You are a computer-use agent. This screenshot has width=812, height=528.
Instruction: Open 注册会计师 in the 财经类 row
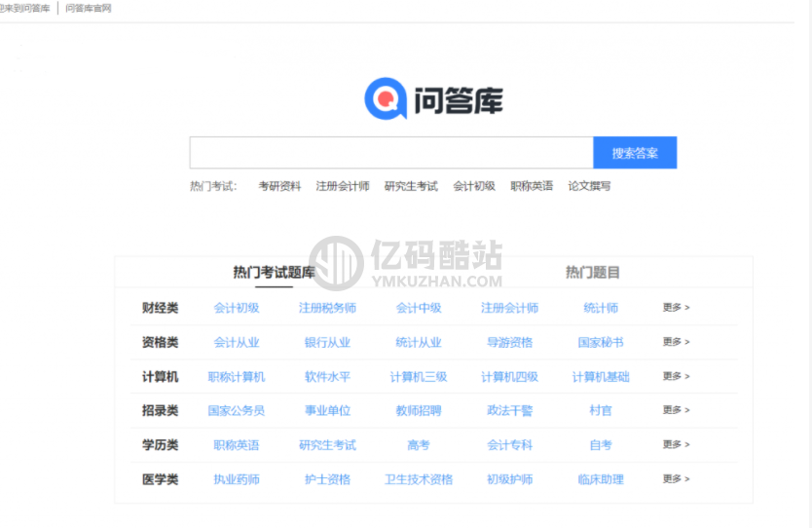point(509,308)
